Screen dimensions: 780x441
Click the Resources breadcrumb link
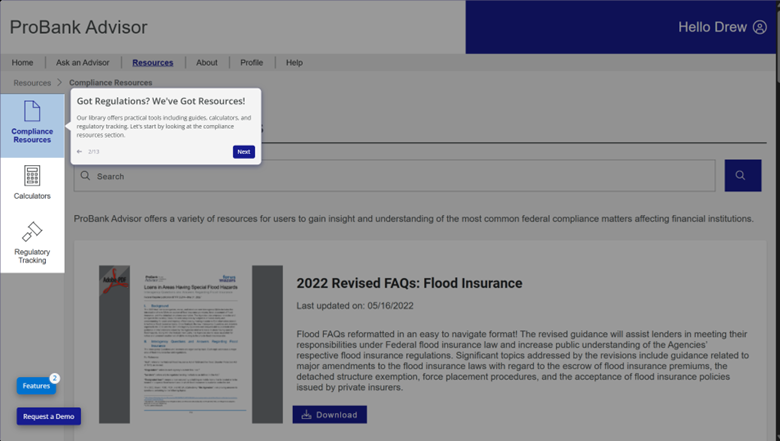pos(32,83)
